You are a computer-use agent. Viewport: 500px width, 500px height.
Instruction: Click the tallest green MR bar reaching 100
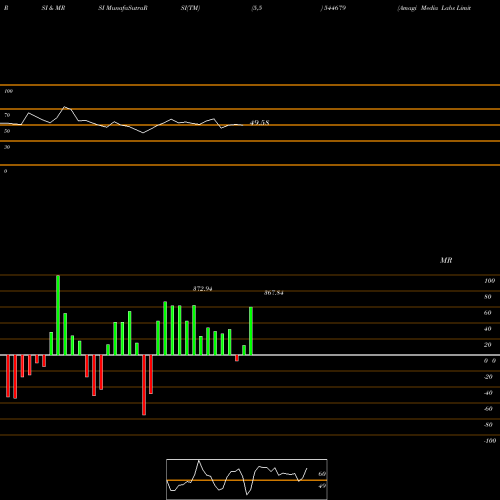[58, 315]
